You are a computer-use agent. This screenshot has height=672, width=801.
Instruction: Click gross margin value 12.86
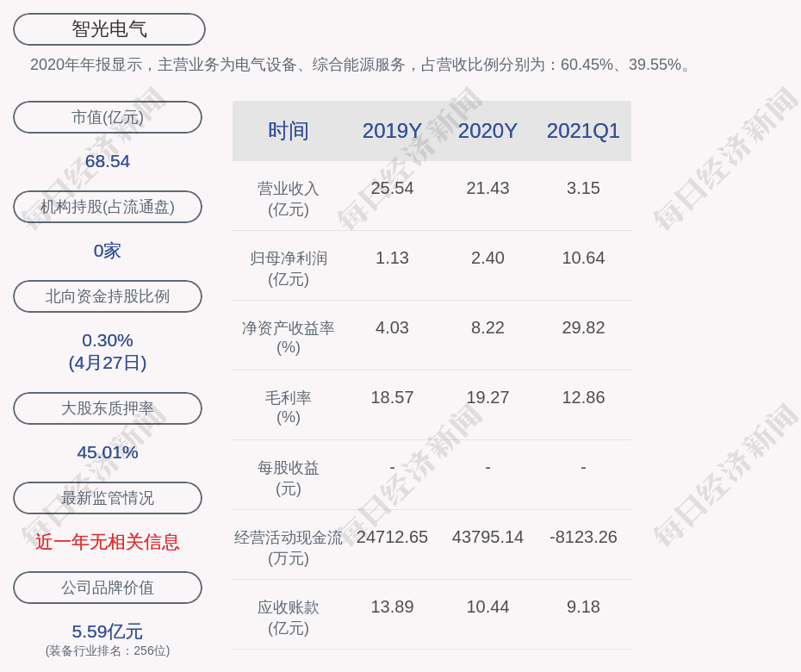coord(583,397)
